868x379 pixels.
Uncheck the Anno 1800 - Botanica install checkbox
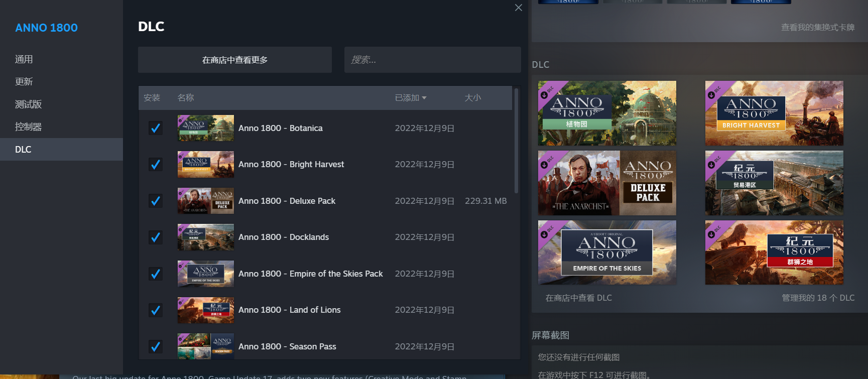[156, 128]
